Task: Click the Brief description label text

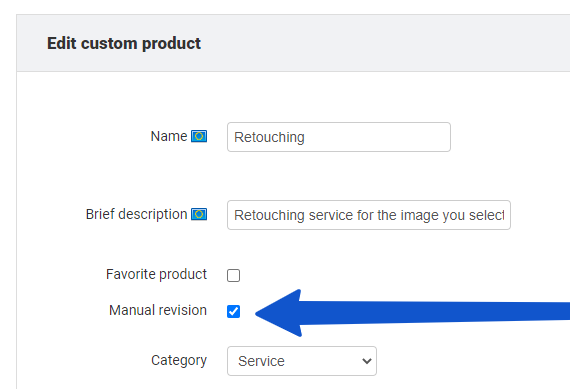Action: (136, 214)
